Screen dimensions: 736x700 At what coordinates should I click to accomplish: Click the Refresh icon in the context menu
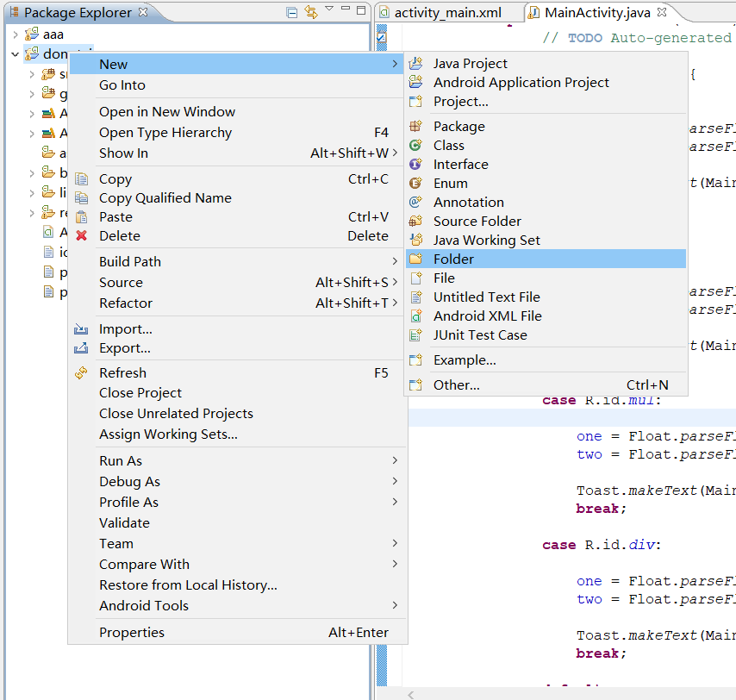point(81,372)
